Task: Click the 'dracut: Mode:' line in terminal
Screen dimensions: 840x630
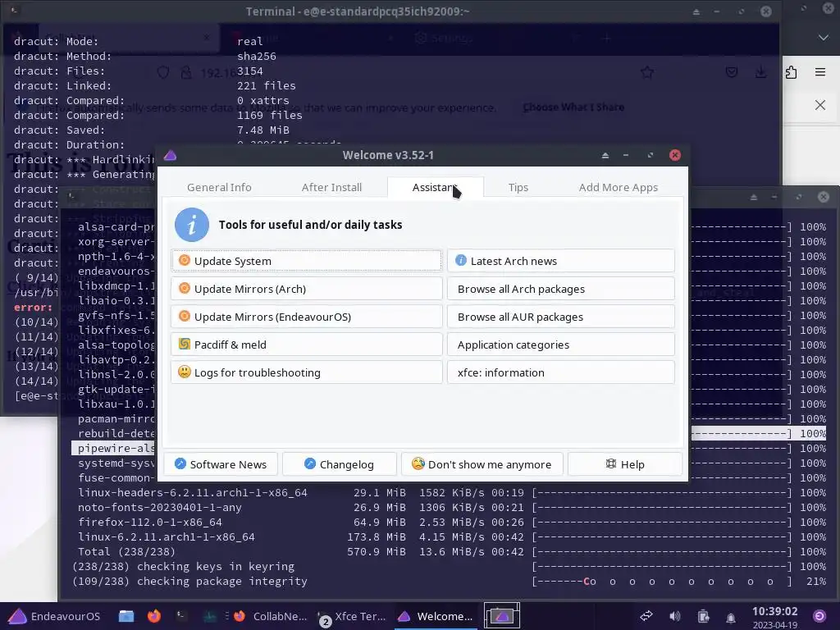Action: click(138, 41)
